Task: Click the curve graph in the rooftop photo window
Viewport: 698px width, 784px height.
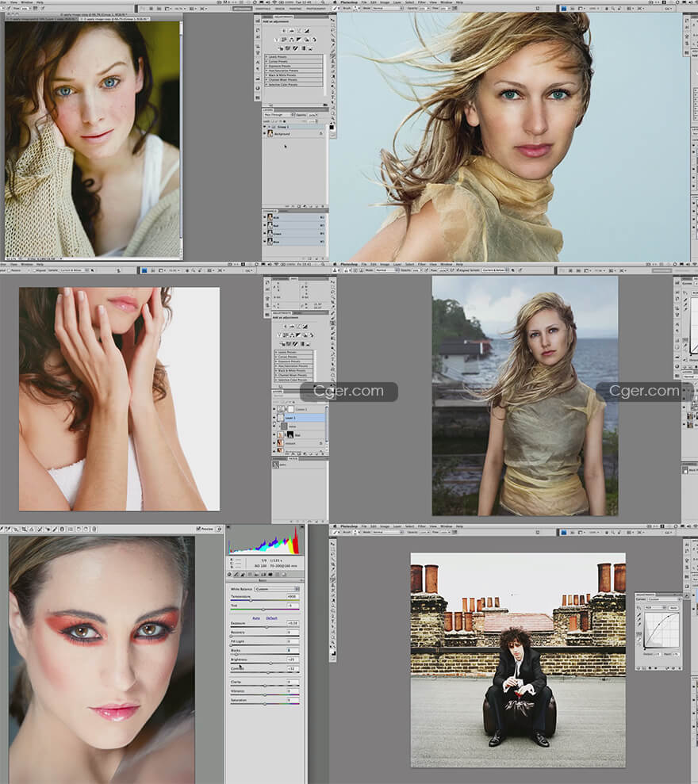Action: point(662,630)
